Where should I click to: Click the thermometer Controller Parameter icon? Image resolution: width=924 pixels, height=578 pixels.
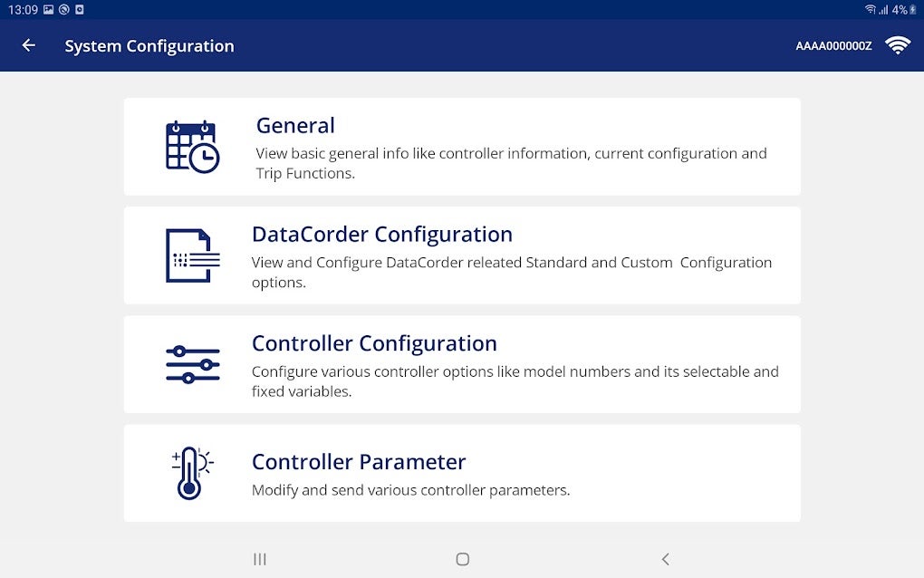(x=190, y=473)
